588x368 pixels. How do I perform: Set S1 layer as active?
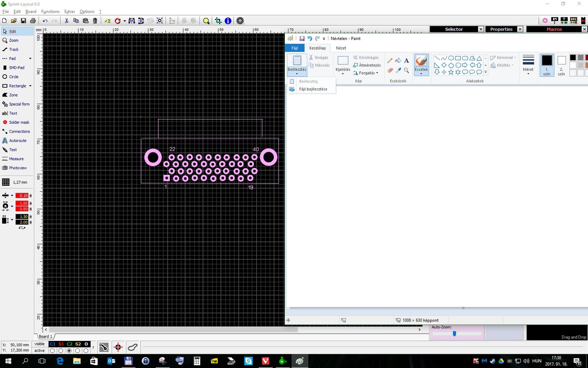61,351
